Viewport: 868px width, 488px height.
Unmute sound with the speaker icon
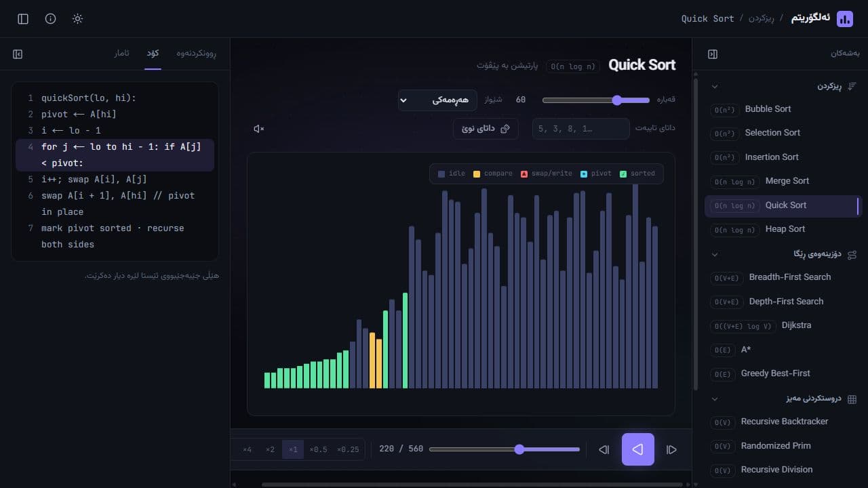(x=258, y=129)
